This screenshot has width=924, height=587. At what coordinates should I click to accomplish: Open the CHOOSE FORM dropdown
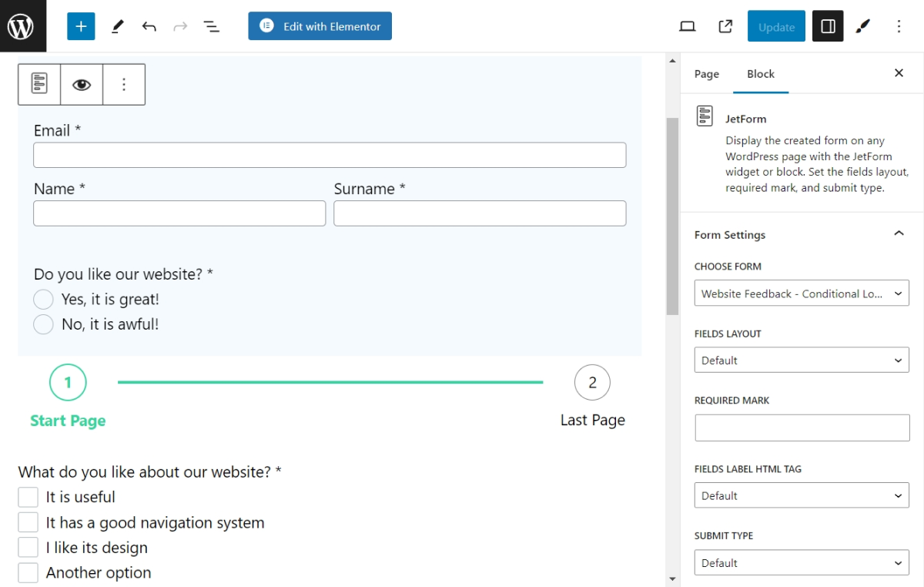click(x=801, y=293)
